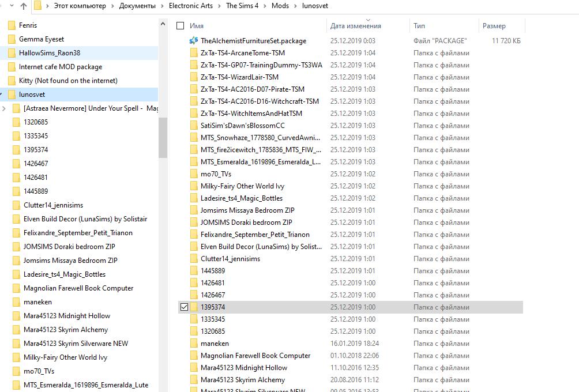Click HallowSims_Raon38 folder icon in sidebar
This screenshot has height=392, width=579.
[x=12, y=53]
